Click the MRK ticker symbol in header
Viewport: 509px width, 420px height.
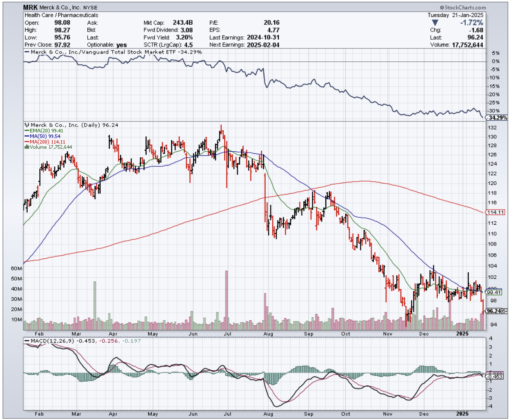(x=31, y=8)
